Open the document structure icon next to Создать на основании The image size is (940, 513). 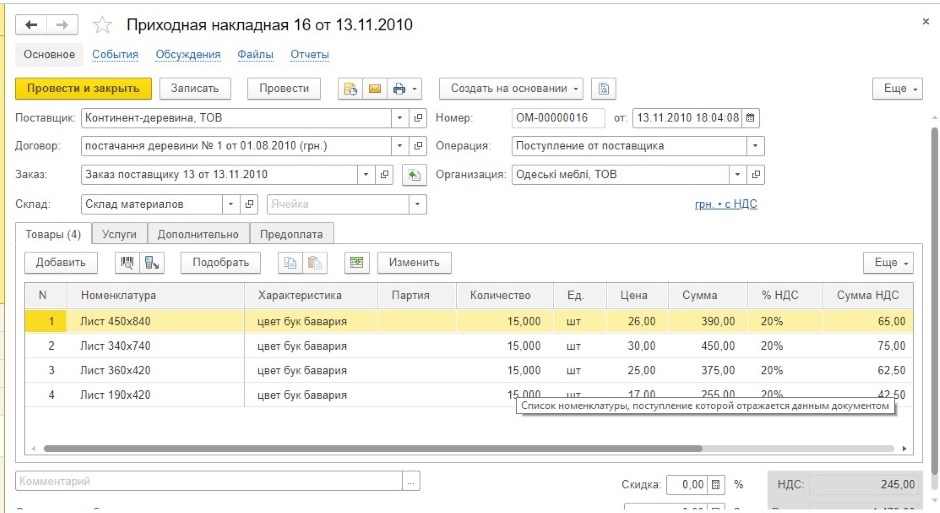(604, 89)
